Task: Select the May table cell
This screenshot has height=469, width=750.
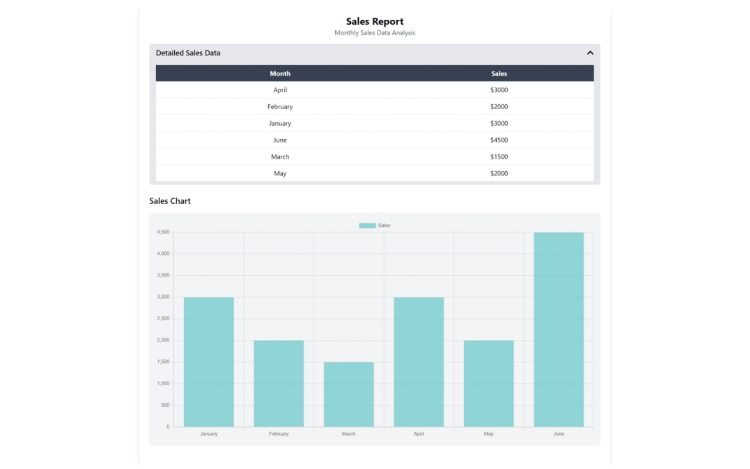Action: coord(280,174)
